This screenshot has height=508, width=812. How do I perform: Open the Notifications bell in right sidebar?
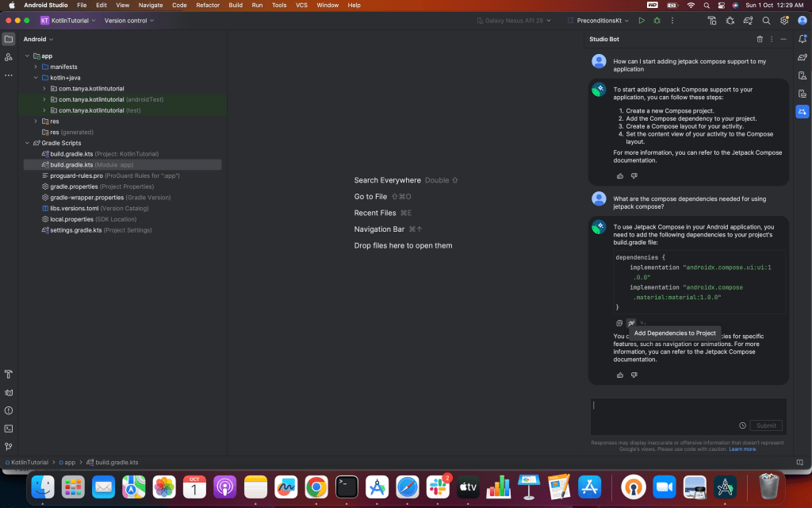point(802,39)
